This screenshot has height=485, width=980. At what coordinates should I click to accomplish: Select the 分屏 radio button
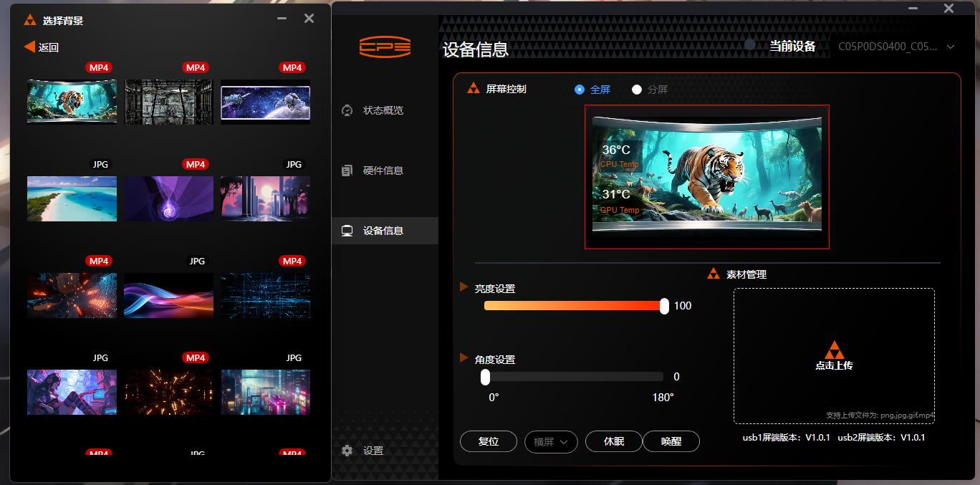637,90
